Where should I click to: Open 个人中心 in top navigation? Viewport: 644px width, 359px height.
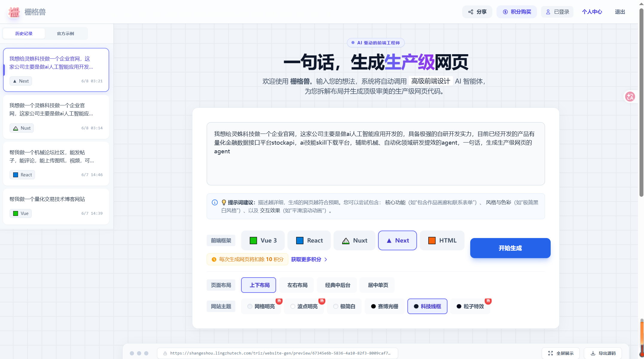click(592, 12)
